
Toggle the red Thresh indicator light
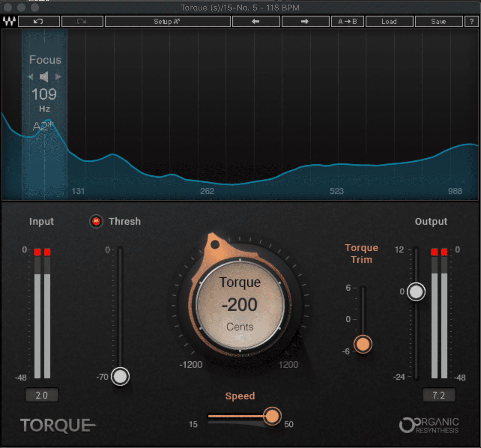[96, 221]
